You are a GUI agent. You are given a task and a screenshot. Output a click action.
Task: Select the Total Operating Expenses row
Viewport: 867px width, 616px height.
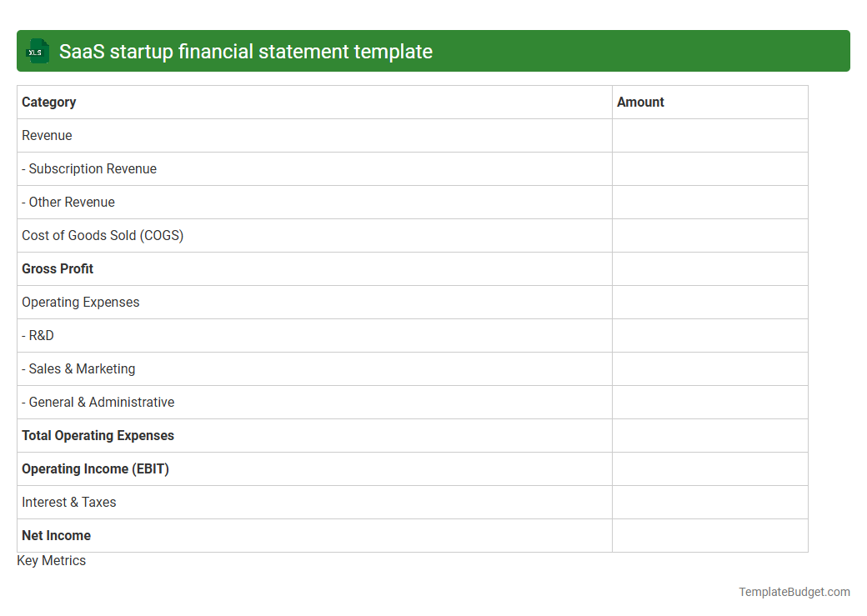pyautogui.click(x=98, y=435)
